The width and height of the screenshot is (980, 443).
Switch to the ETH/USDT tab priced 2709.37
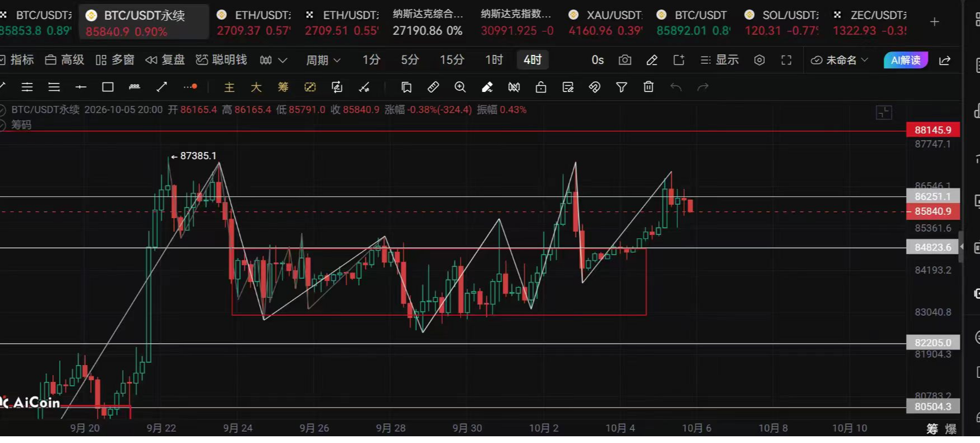point(254,22)
